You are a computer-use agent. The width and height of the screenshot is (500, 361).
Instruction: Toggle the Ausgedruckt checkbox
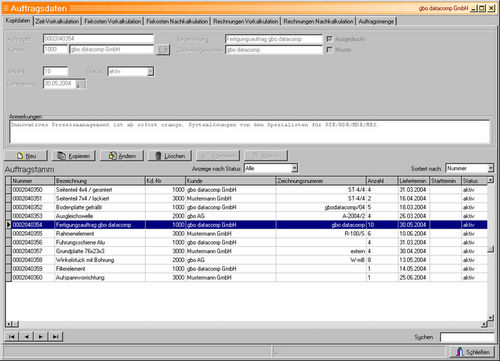click(329, 39)
